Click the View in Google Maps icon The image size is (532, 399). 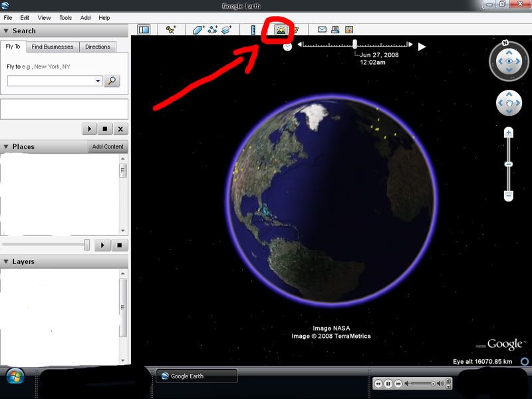pos(349,29)
